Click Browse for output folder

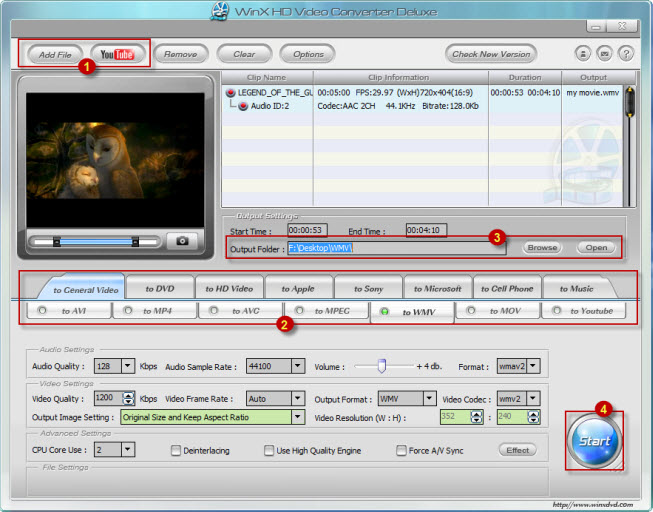(x=542, y=247)
